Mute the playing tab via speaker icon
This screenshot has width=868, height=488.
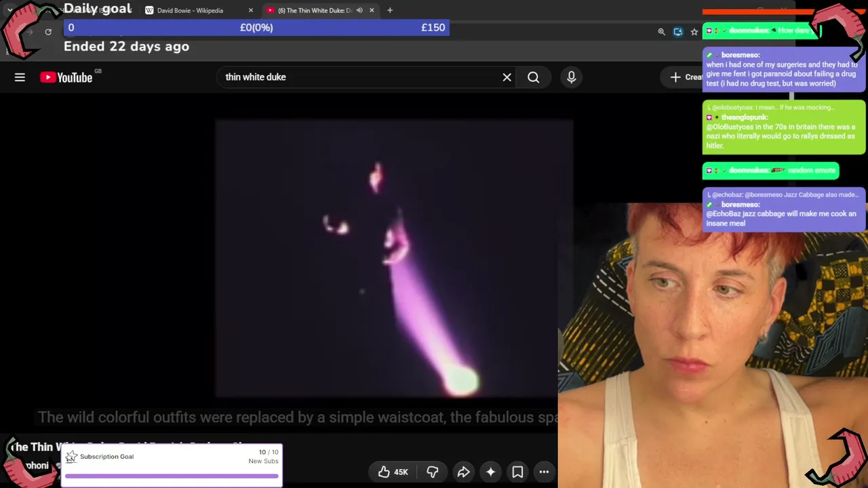pyautogui.click(x=359, y=10)
